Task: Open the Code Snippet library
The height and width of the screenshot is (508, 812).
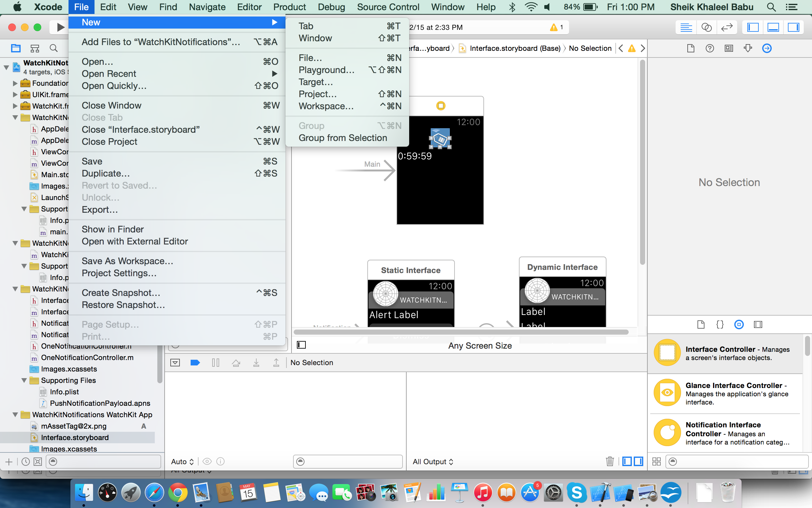Action: [x=720, y=324]
